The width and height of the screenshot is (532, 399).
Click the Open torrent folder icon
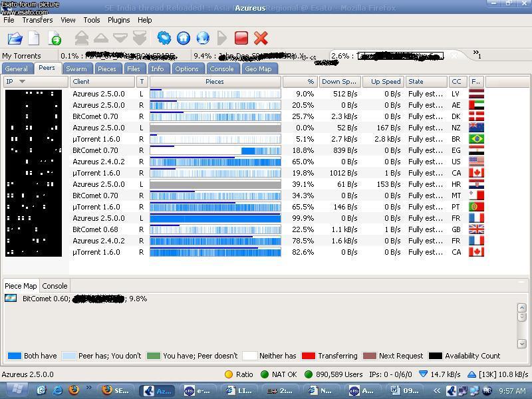click(x=15, y=38)
